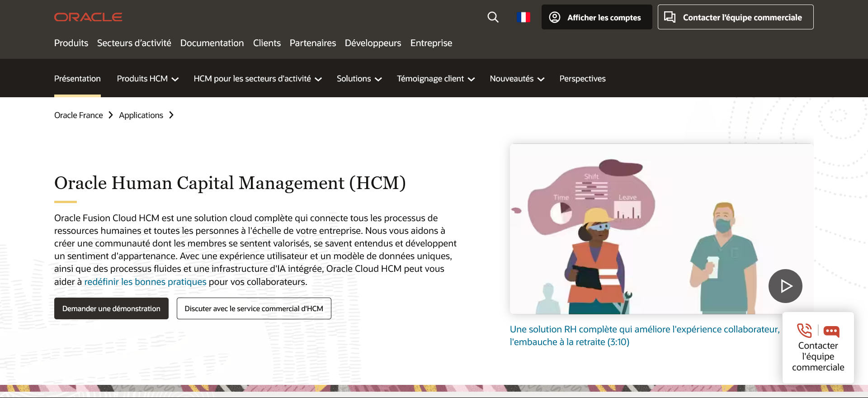Open the Produits menu
Viewport: 868px width, 398px height.
point(71,43)
